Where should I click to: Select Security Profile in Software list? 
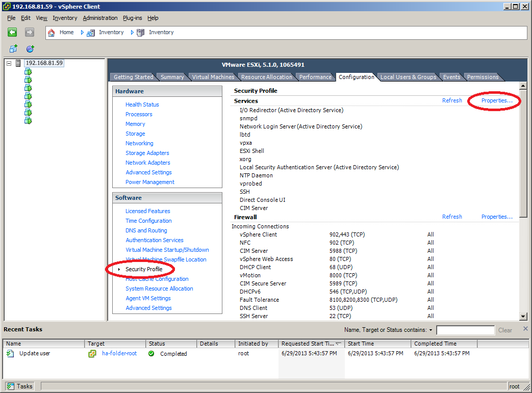(144, 269)
